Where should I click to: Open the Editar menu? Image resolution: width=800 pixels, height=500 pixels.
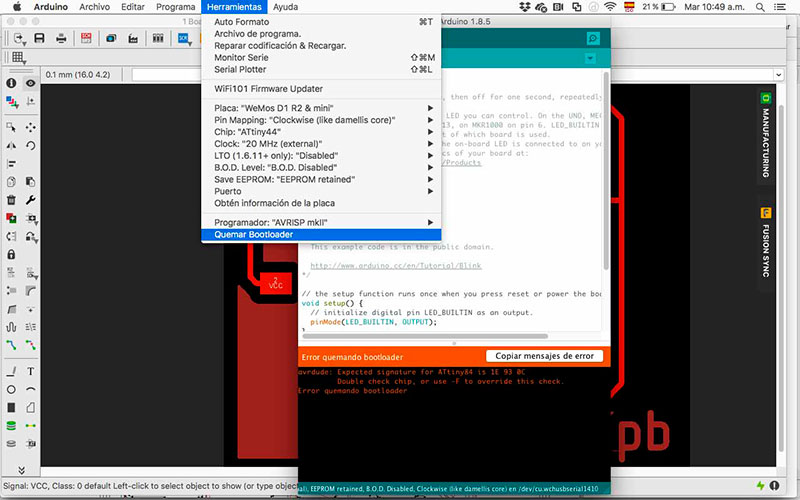tap(133, 7)
